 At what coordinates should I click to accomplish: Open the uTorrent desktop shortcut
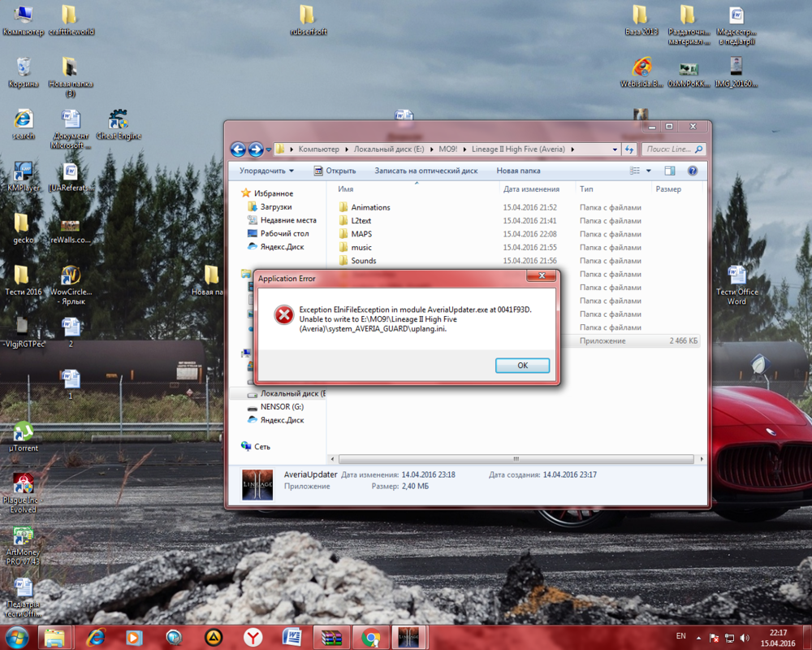click(24, 433)
